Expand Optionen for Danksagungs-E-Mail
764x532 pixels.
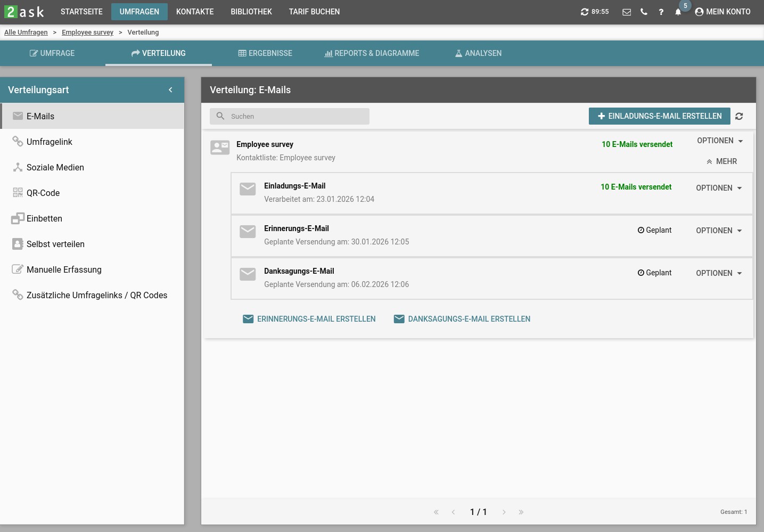click(719, 273)
